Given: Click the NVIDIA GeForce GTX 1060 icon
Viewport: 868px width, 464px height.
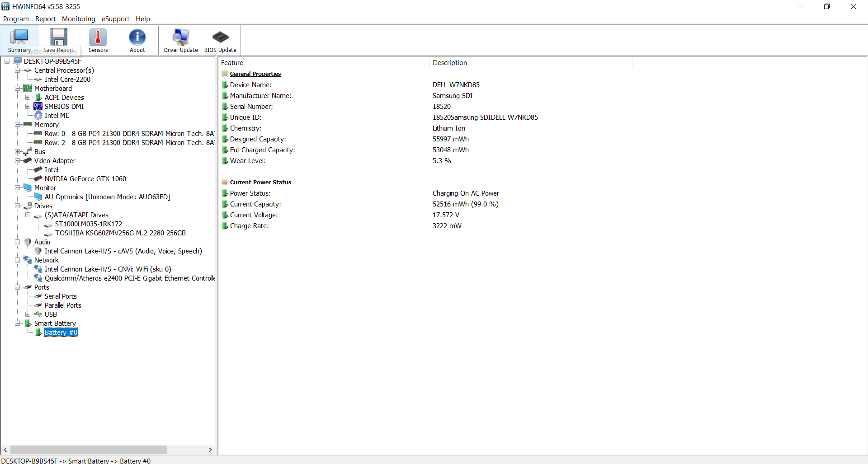Looking at the screenshot, I should click(x=38, y=178).
